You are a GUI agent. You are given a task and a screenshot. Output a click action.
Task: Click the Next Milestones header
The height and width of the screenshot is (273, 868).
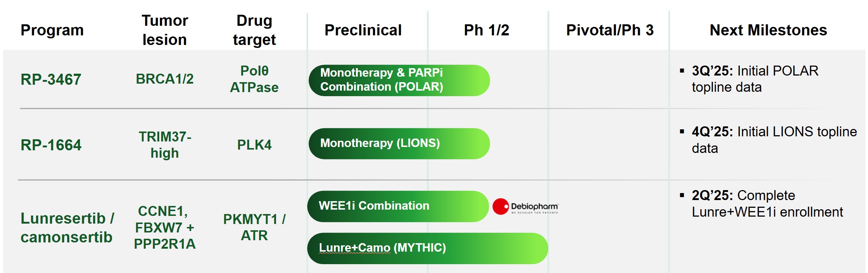768,30
